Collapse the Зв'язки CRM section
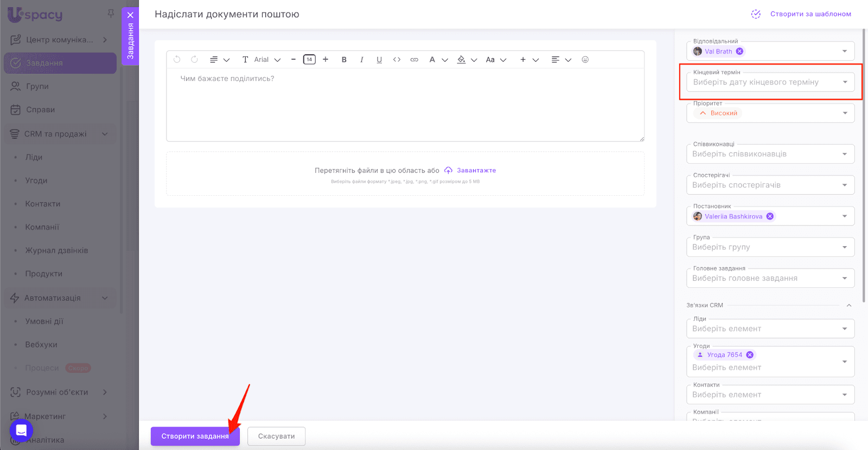Screen dimensions: 868x450 [x=849, y=305]
